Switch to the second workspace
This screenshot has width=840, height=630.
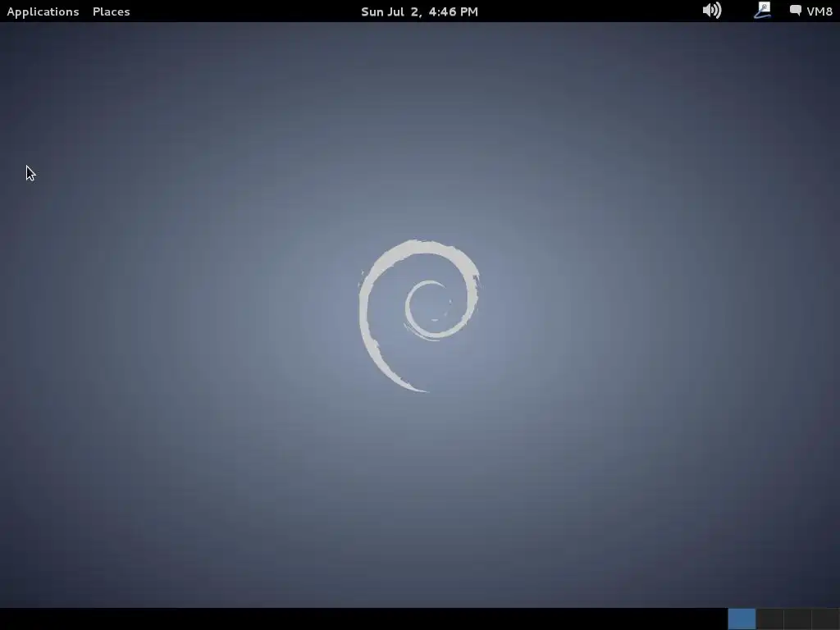tap(769, 619)
